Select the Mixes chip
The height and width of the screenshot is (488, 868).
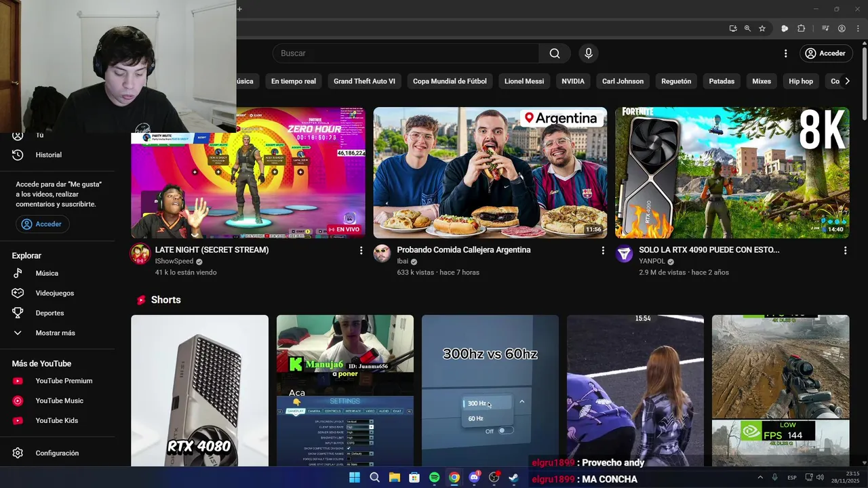click(762, 81)
